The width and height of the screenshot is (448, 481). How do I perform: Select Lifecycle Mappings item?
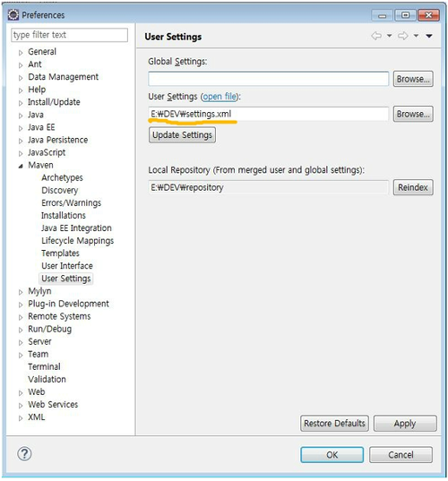(x=78, y=241)
